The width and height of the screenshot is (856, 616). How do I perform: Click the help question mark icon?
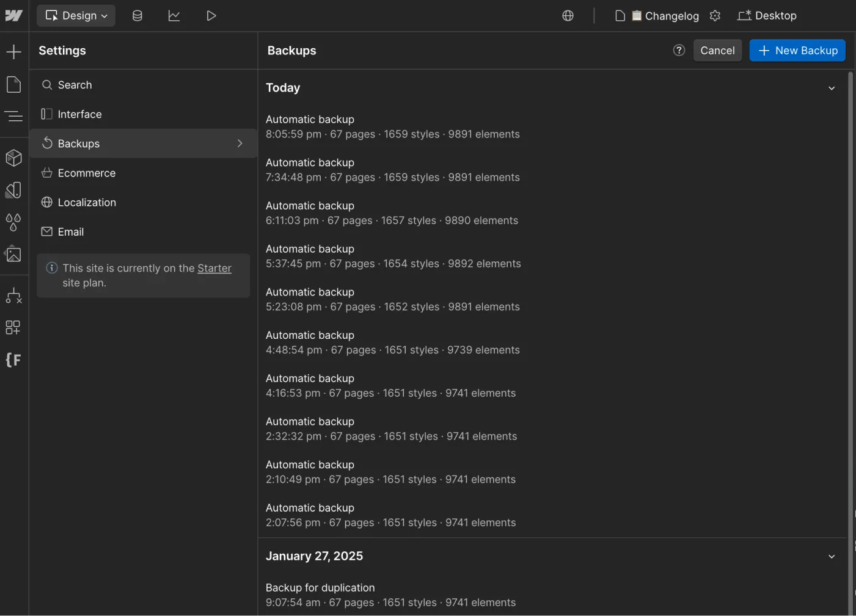pos(679,50)
